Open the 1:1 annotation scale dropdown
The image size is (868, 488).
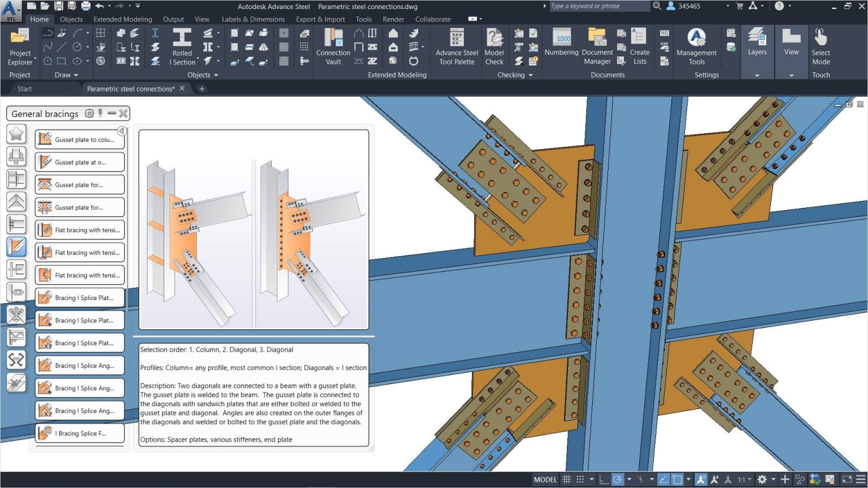click(x=744, y=479)
